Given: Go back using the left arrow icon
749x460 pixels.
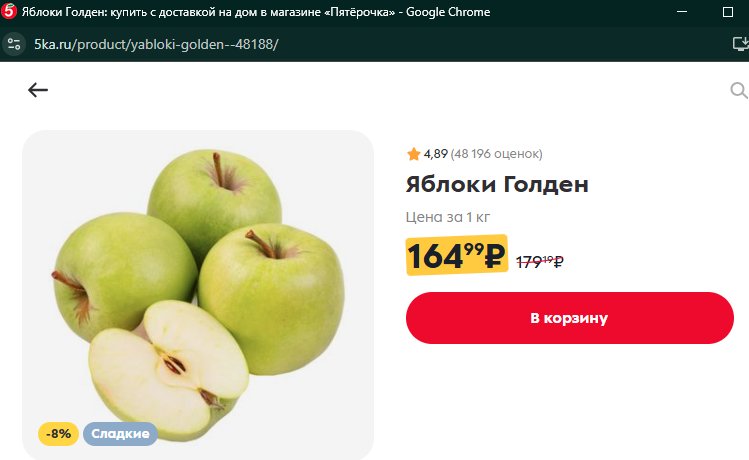Looking at the screenshot, I should point(38,90).
